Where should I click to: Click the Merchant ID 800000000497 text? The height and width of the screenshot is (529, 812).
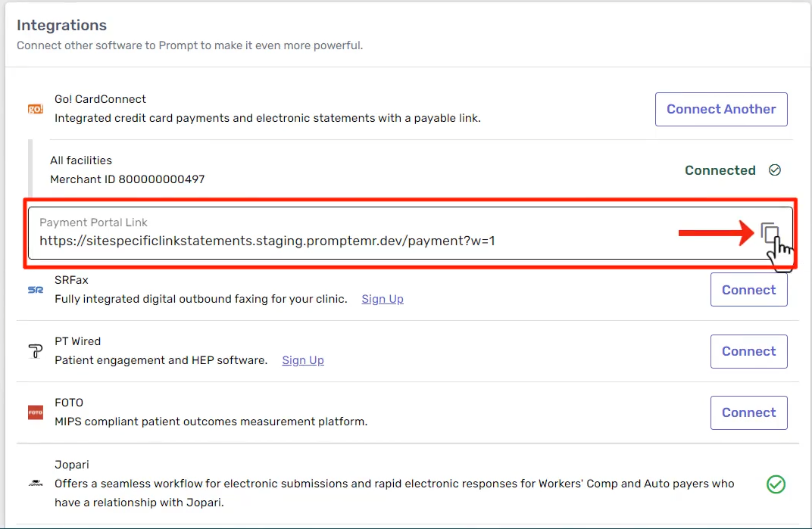(127, 179)
